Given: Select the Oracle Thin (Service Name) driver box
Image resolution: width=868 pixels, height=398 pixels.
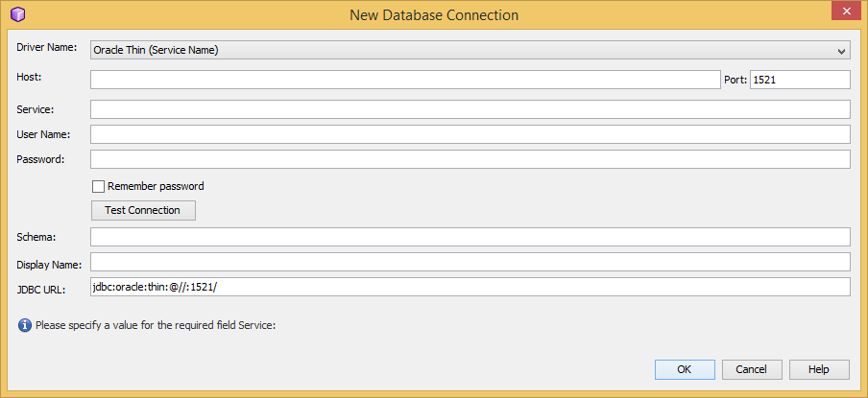Looking at the screenshot, I should 461,50.
